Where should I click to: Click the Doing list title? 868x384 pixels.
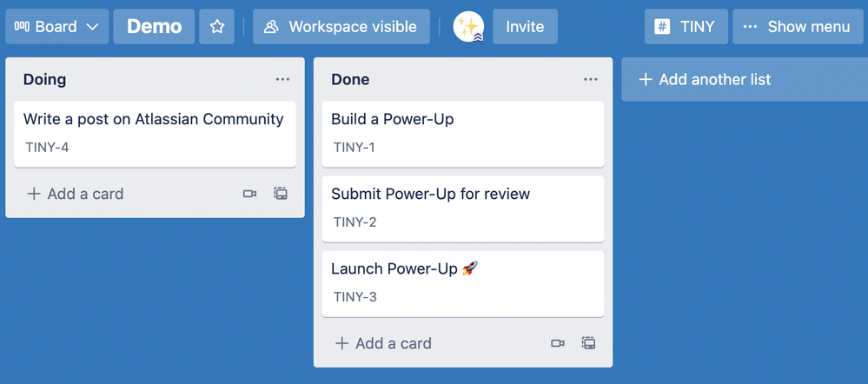[x=45, y=80]
